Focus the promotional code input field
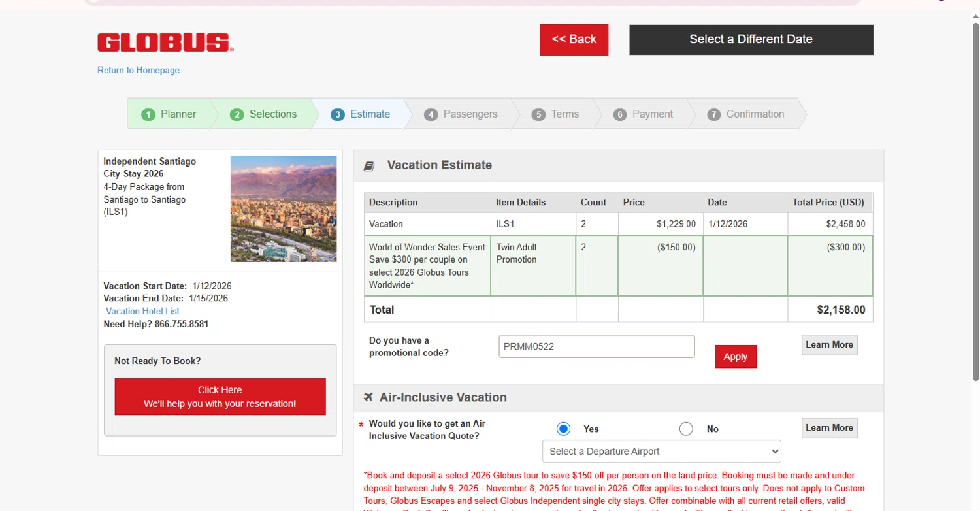Image resolution: width=980 pixels, height=511 pixels. point(596,346)
